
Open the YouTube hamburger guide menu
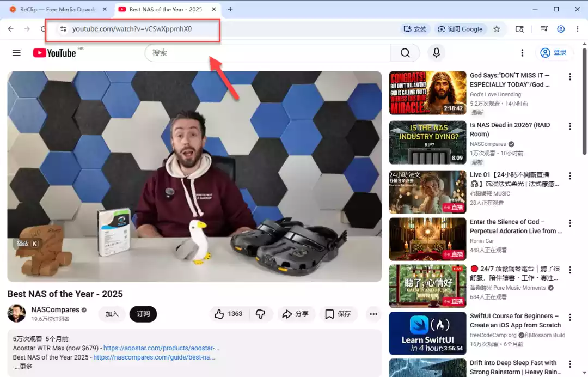click(x=16, y=53)
